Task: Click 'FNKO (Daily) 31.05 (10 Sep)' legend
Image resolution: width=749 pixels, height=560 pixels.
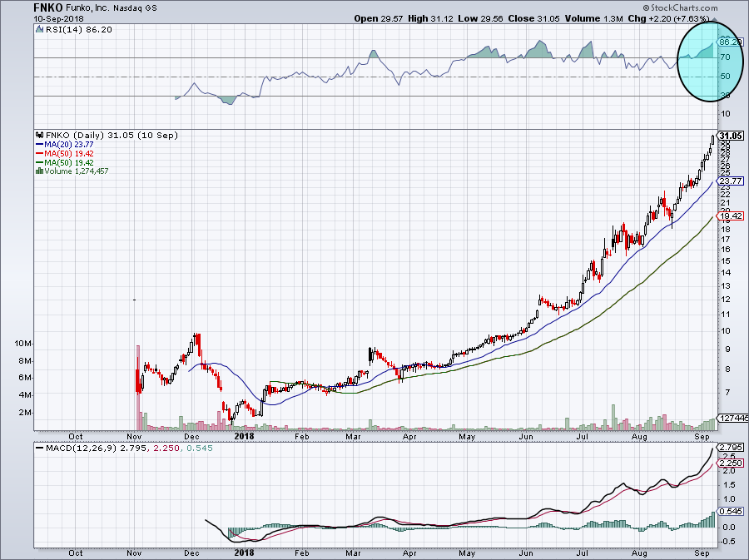Action: pos(112,136)
